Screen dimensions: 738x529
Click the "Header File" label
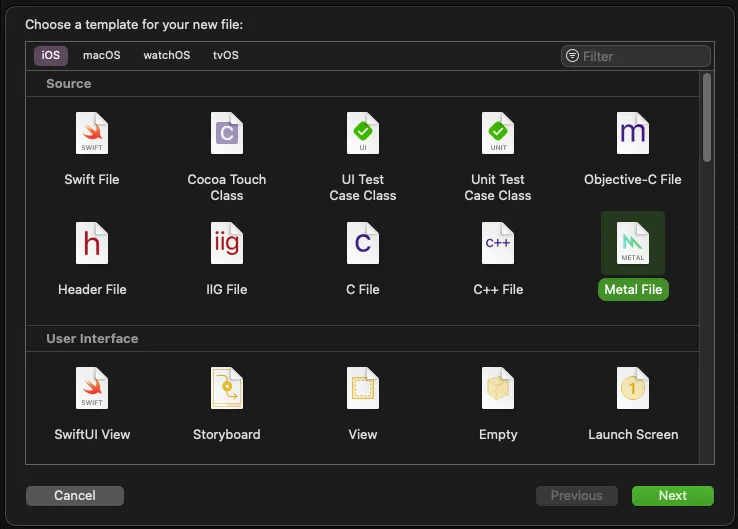point(92,289)
